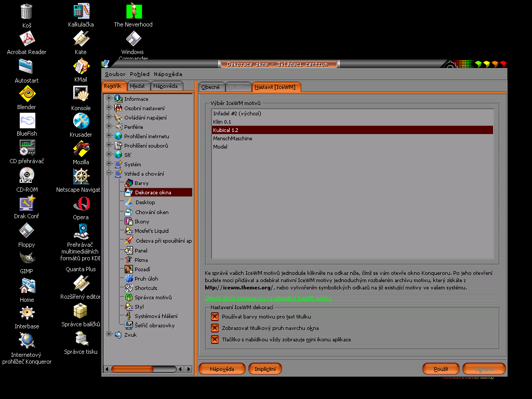
Task: Select Mosfet's Liquid in the tree
Action: click(x=152, y=231)
